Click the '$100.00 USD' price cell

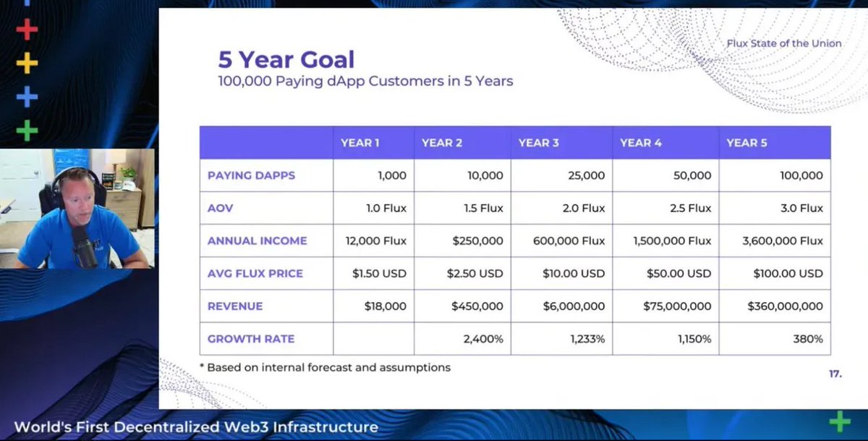775,274
